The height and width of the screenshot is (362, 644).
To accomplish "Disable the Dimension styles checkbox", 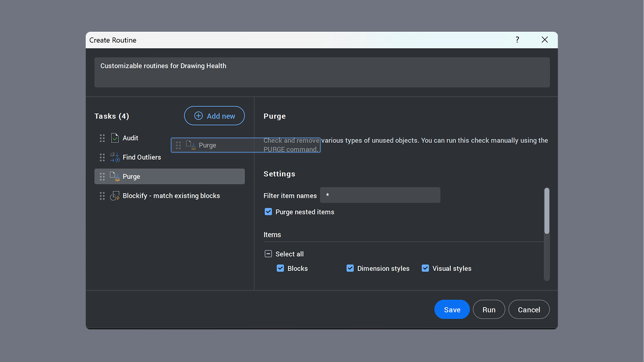I will (x=350, y=268).
